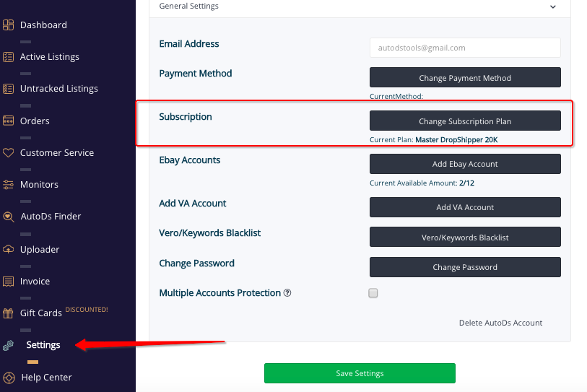This screenshot has width=587, height=392.
Task: Enable the Multiple Accounts Protection checkbox
Action: pos(373,293)
